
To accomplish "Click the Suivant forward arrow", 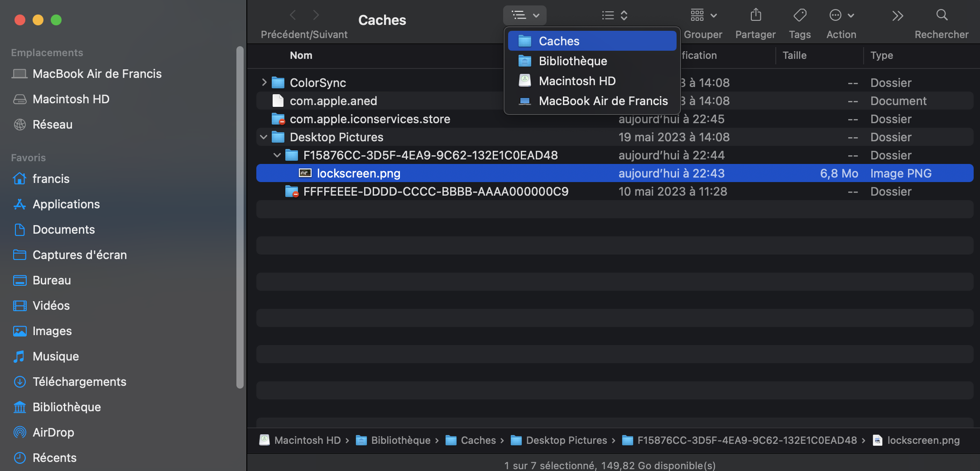I will 316,15.
